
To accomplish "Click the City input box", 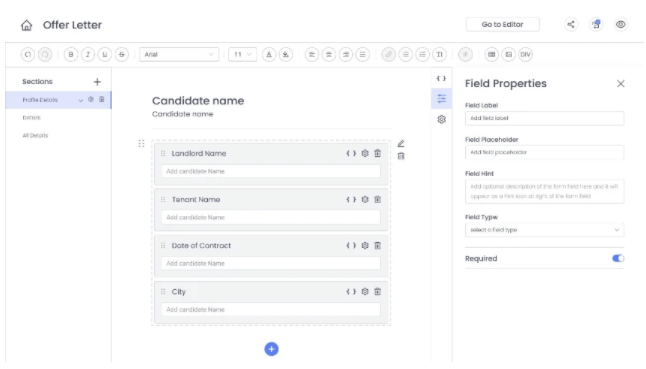I will point(271,310).
